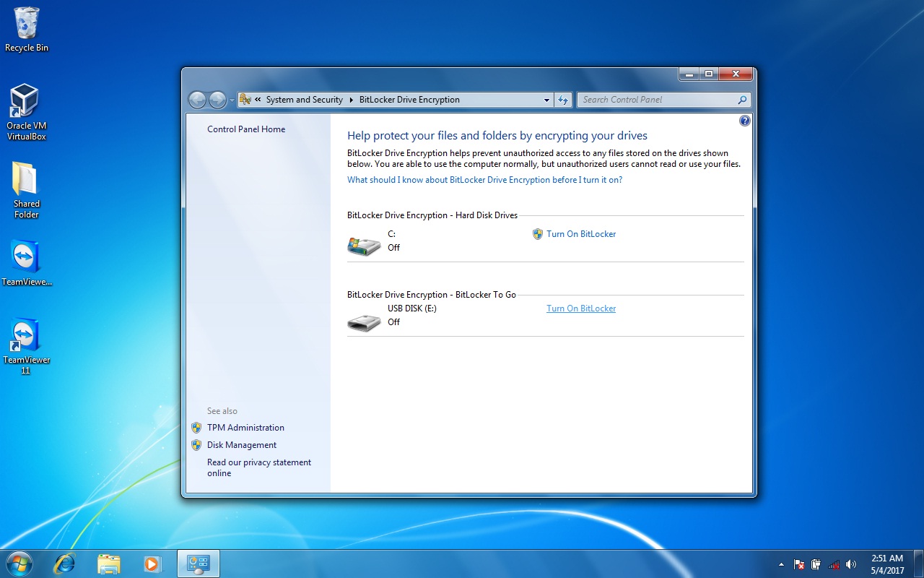This screenshot has width=924, height=578.
Task: Open Windows Media Player from taskbar
Action: [152, 564]
